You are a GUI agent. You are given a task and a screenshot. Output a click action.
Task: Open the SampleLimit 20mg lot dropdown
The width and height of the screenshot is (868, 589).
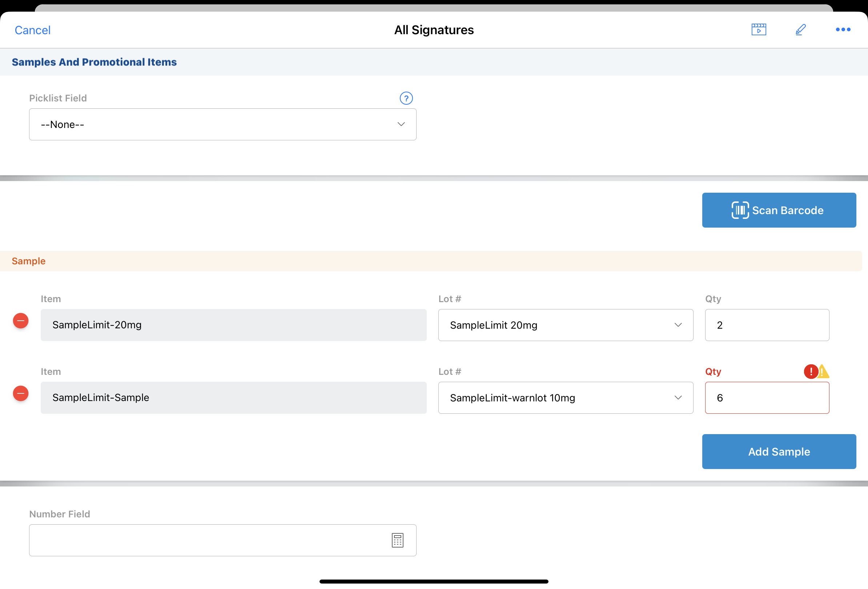pyautogui.click(x=566, y=325)
